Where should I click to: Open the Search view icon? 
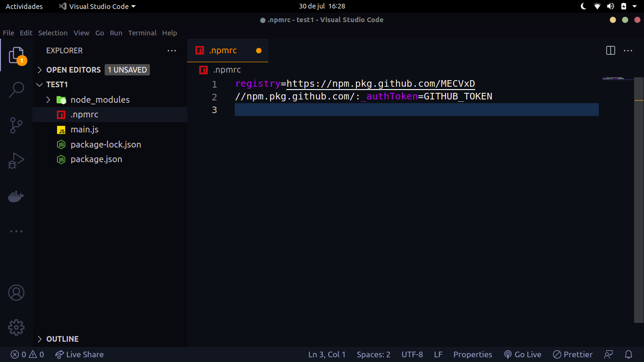pos(16,90)
